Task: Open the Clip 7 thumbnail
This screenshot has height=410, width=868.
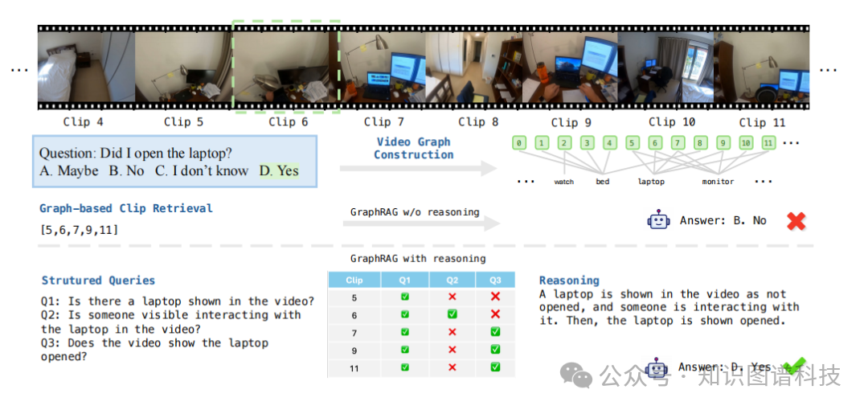Action: (382, 67)
